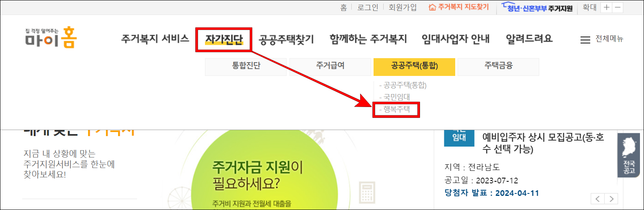The image size is (644, 210).
Task: Click the 홈 top link
Action: (x=344, y=8)
